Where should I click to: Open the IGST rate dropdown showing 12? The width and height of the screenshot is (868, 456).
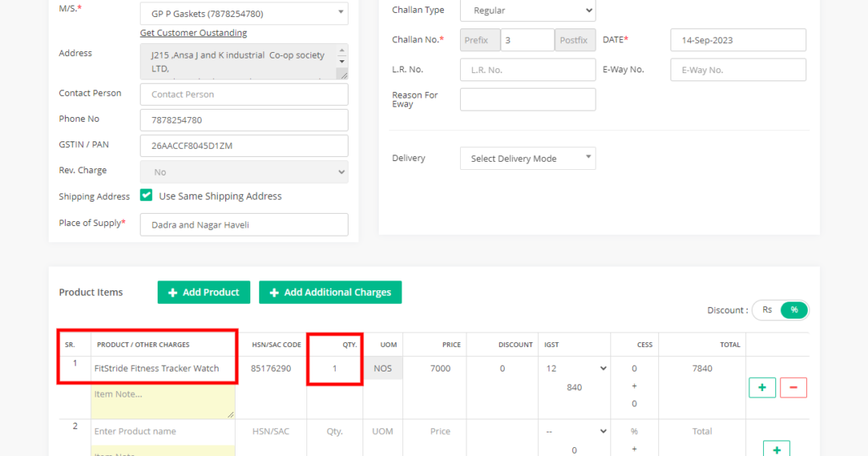point(575,368)
